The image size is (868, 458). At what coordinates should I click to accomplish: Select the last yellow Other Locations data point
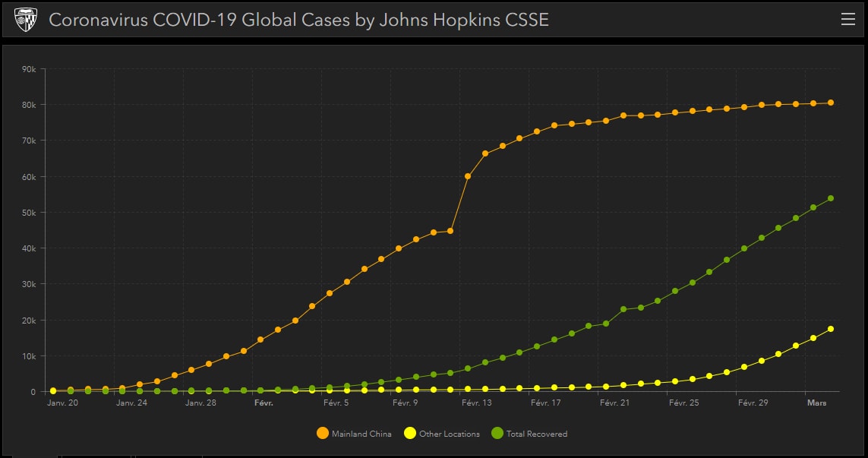pos(831,329)
